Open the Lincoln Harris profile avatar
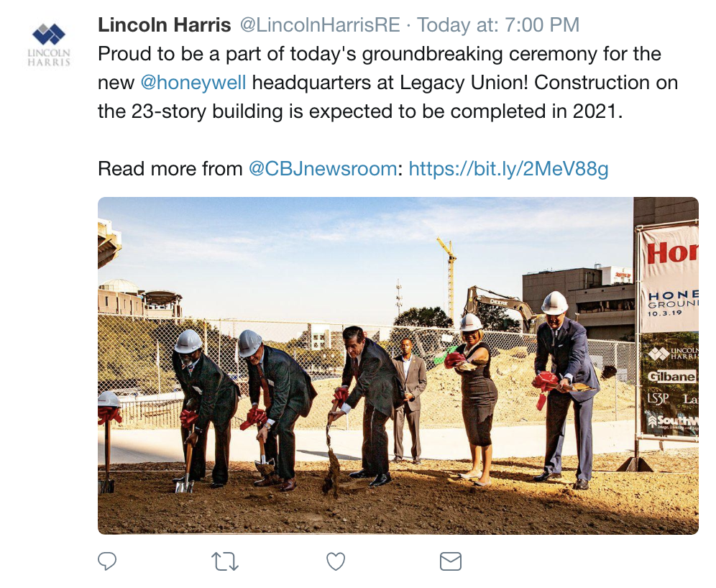Screen dimensions: 716x588 point(49,45)
